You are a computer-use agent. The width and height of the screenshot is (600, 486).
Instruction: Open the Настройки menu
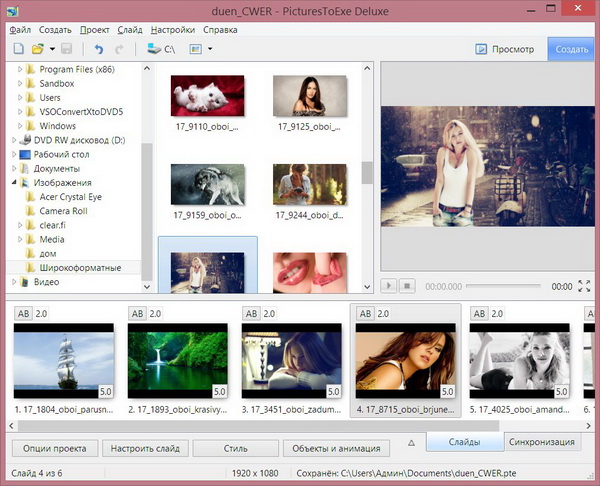point(173,30)
